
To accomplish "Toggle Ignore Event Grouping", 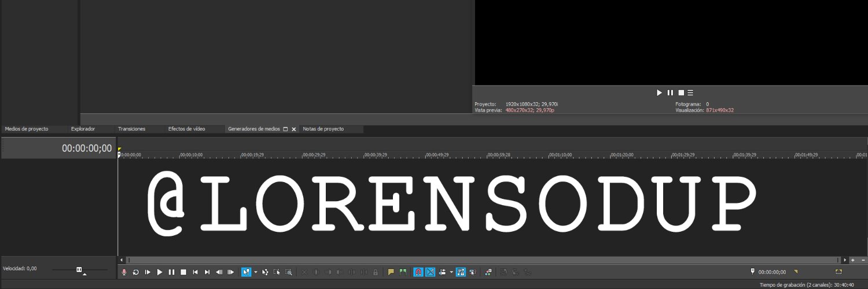I will click(x=473, y=272).
